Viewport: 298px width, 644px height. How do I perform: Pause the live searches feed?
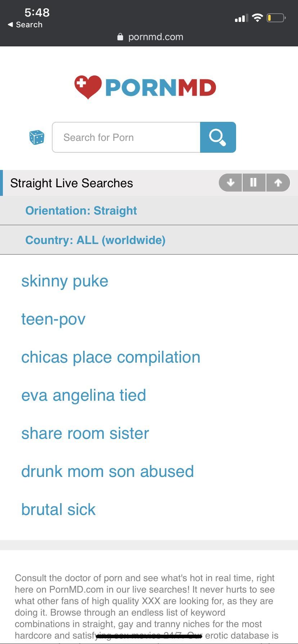click(x=254, y=183)
